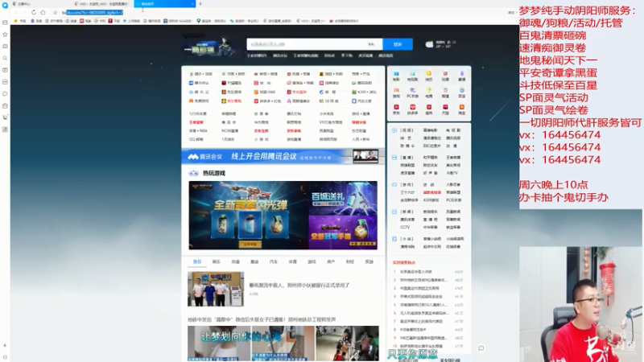644x362 pixels.
Task: Open the bank staff news photo
Action: tap(216, 289)
